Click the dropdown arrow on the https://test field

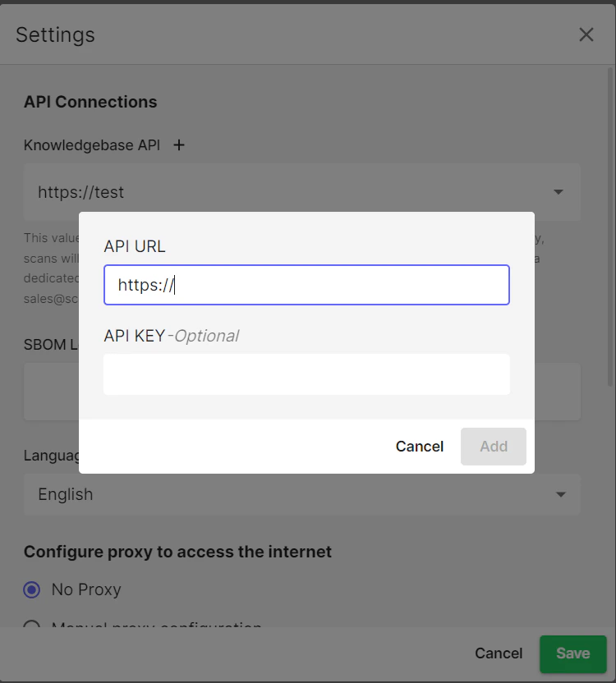pyautogui.click(x=559, y=192)
